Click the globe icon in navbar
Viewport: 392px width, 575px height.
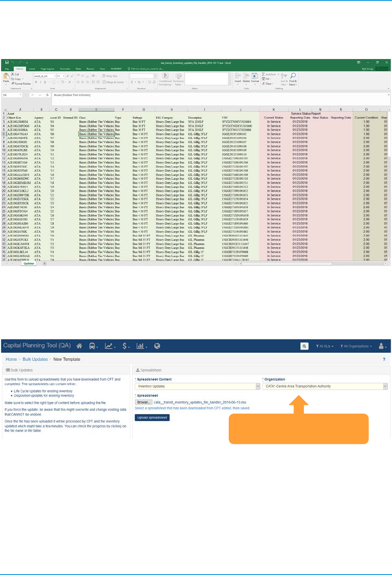(157, 346)
